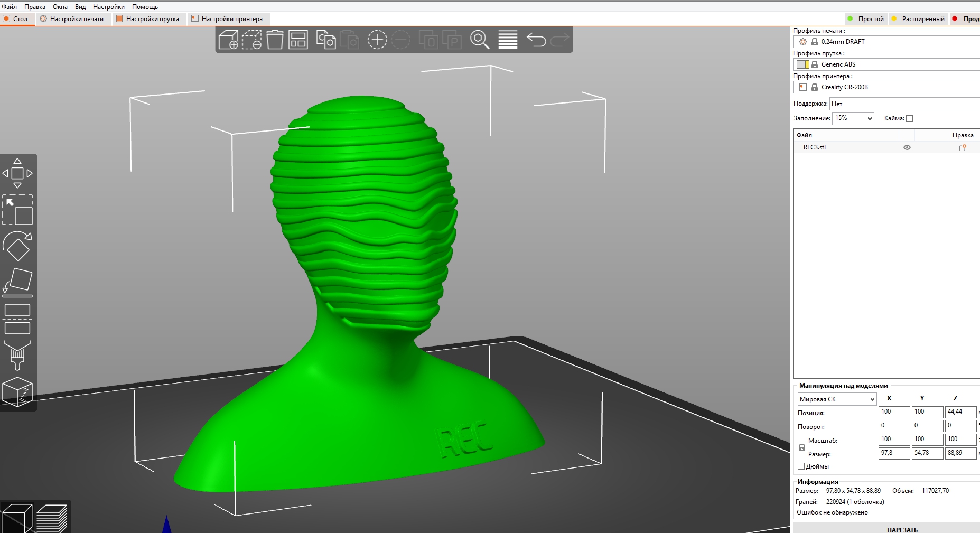Viewport: 980px width, 533px height.
Task: Click the Arrange models grid icon
Action: tap(298, 40)
